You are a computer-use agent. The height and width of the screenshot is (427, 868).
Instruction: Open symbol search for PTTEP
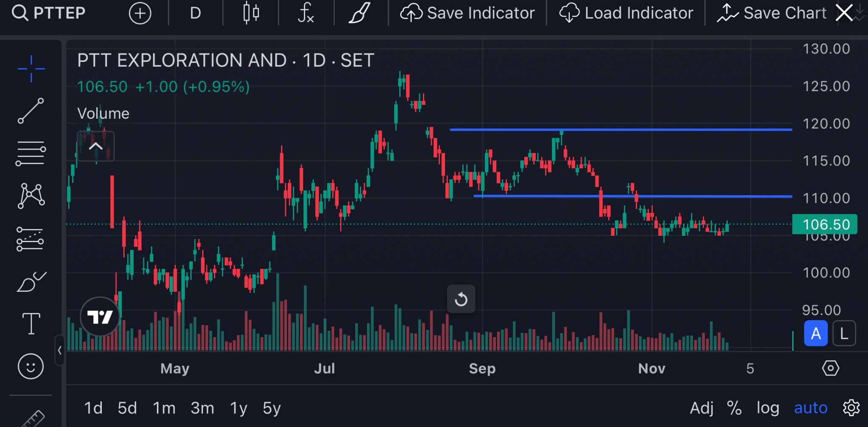[x=48, y=13]
